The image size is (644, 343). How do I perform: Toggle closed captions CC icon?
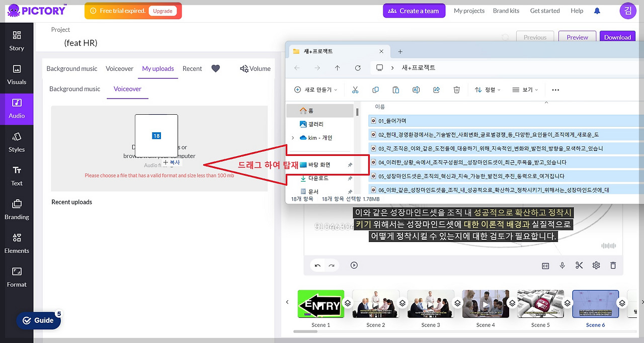pyautogui.click(x=545, y=266)
